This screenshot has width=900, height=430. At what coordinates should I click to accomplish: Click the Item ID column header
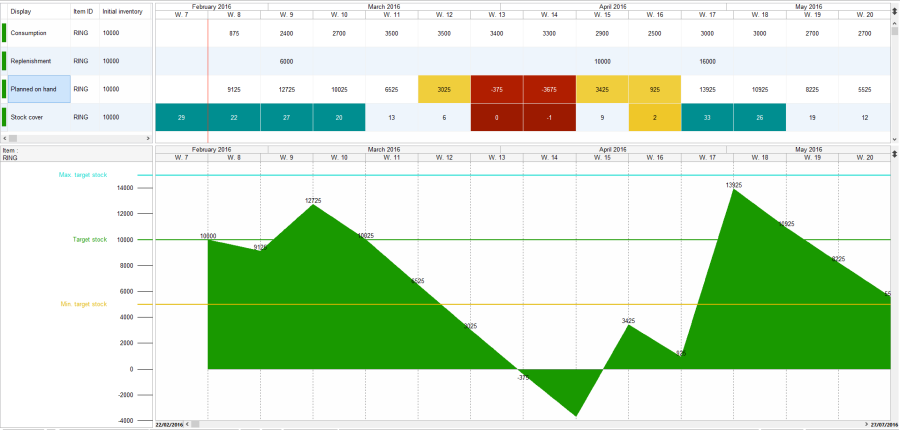[83, 11]
